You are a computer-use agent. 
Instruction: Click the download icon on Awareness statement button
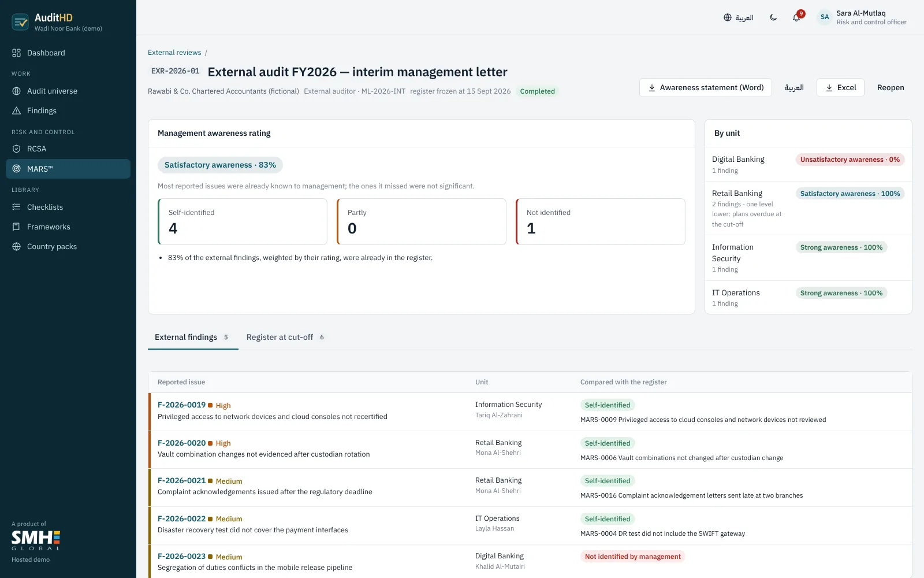pos(652,88)
